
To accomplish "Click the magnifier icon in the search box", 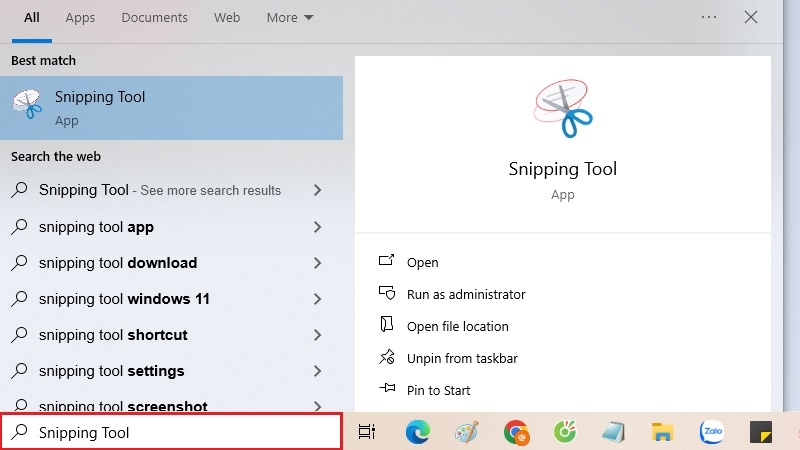I will click(x=19, y=432).
